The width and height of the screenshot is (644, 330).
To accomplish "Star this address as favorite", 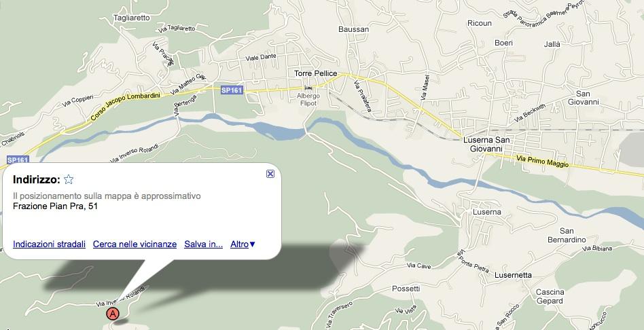I will [x=69, y=179].
